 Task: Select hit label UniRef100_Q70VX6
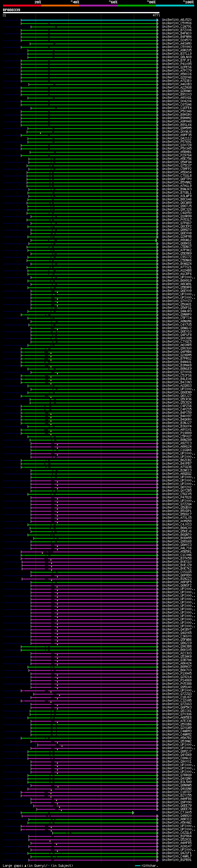click(177, 372)
